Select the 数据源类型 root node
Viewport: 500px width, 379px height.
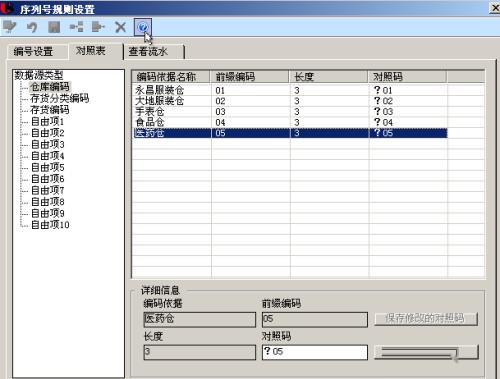tap(39, 76)
